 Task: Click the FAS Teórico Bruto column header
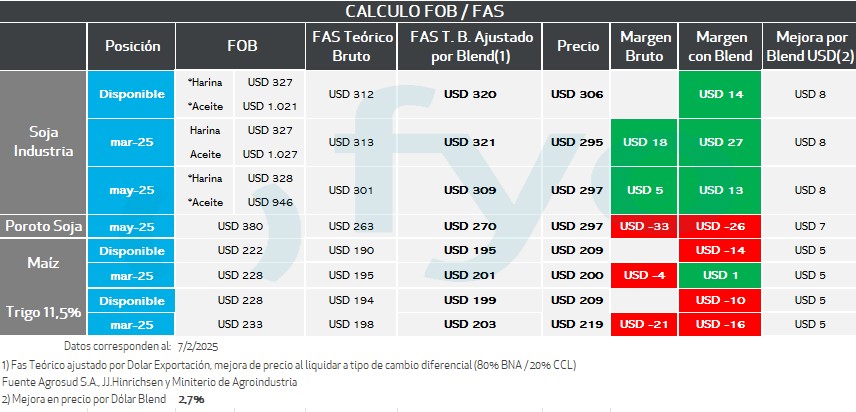tap(350, 46)
